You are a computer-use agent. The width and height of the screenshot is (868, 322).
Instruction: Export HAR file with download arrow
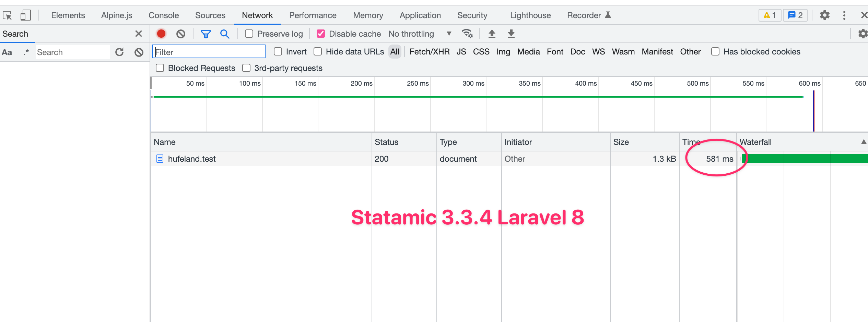(x=511, y=34)
